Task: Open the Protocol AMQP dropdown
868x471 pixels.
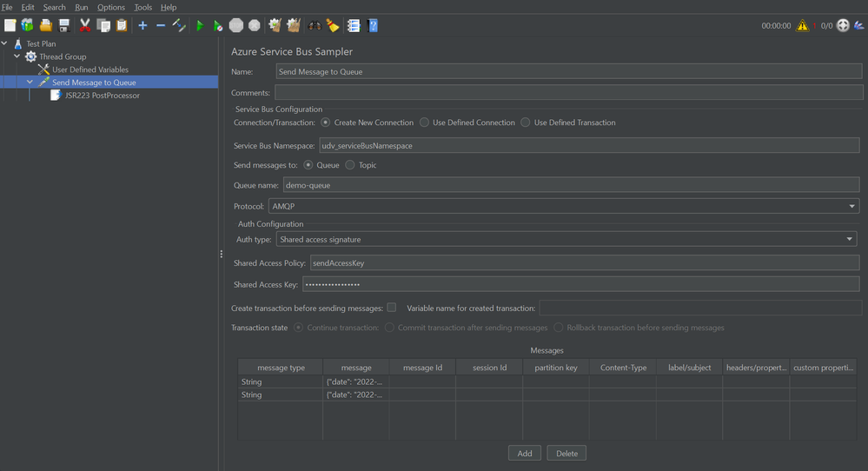Action: (564, 206)
